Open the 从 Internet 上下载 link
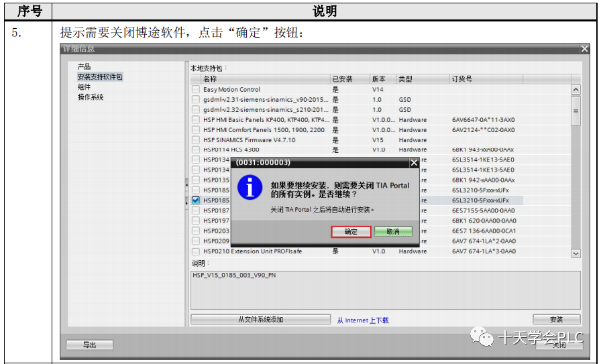 pos(363,320)
